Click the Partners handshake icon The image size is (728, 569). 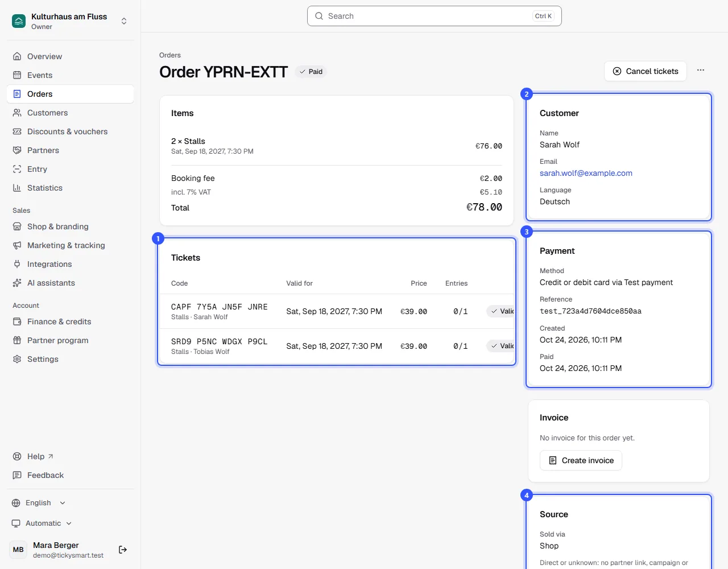click(17, 150)
